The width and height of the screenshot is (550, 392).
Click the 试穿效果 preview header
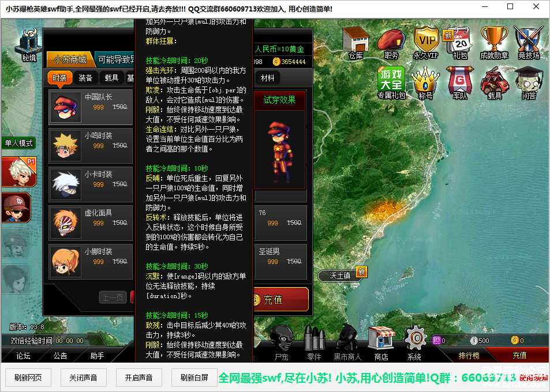[x=279, y=100]
